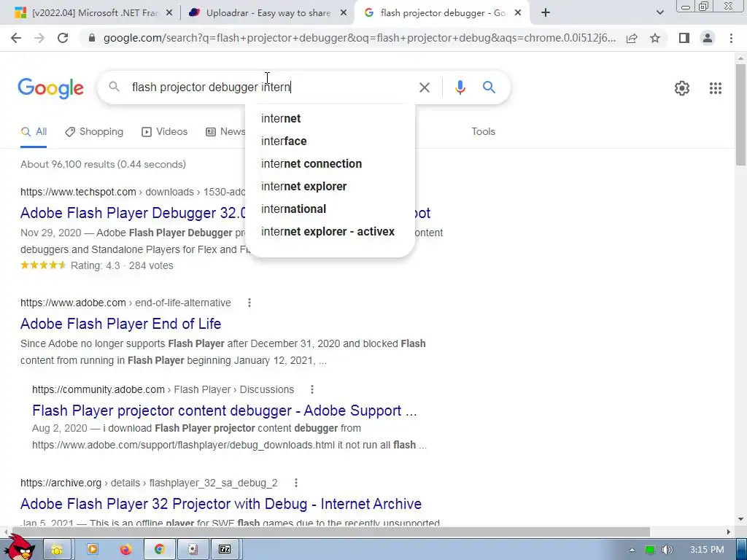This screenshot has width=747, height=560.
Task: Click the 3:15 PM taskbar clock
Action: pos(707,550)
